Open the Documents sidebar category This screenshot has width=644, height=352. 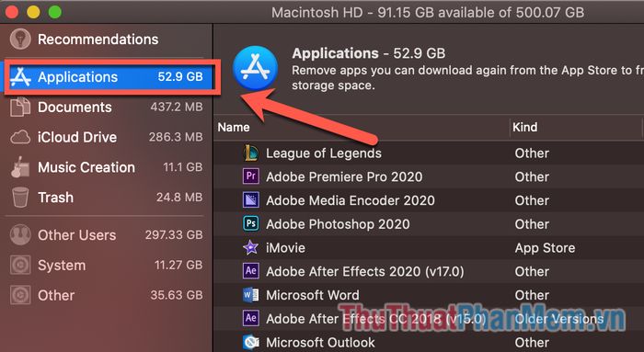pyautogui.click(x=106, y=108)
